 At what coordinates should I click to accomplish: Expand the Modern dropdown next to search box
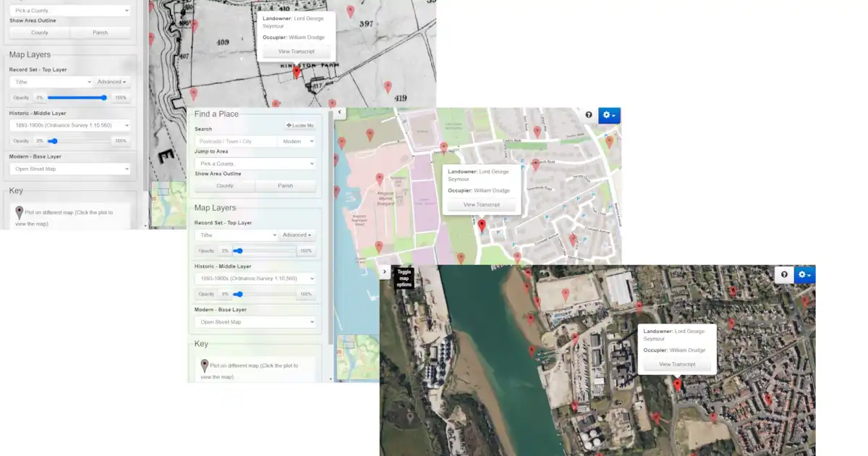(297, 142)
